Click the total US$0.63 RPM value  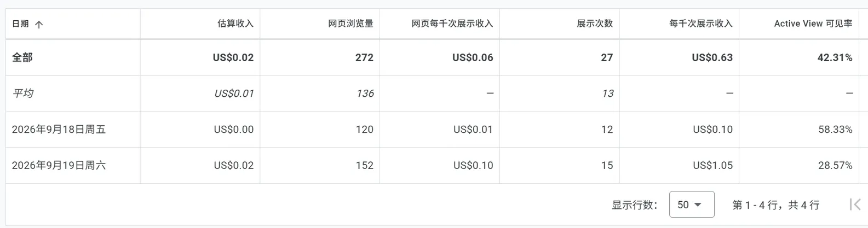(712, 57)
